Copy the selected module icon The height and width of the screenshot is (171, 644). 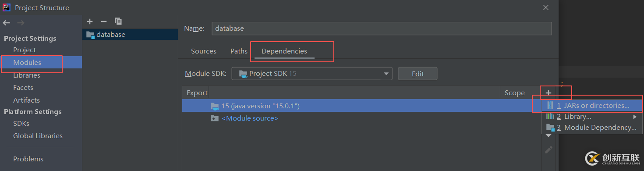[118, 21]
